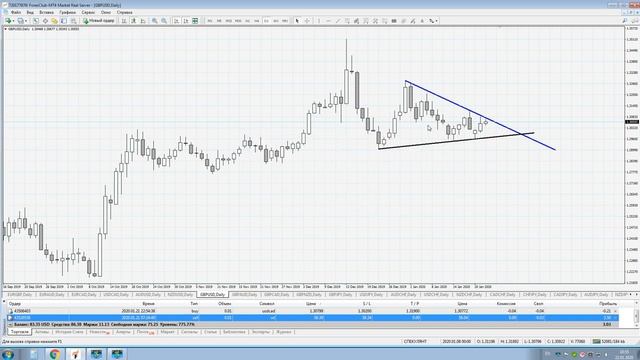Viewport: 640px width, 360px height.
Task: Toggle the Terminal panel icon
Action: tap(64, 21)
